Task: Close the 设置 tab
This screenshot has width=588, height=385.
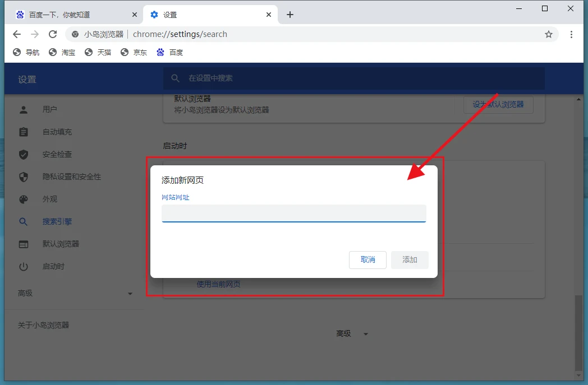Action: pyautogui.click(x=269, y=15)
